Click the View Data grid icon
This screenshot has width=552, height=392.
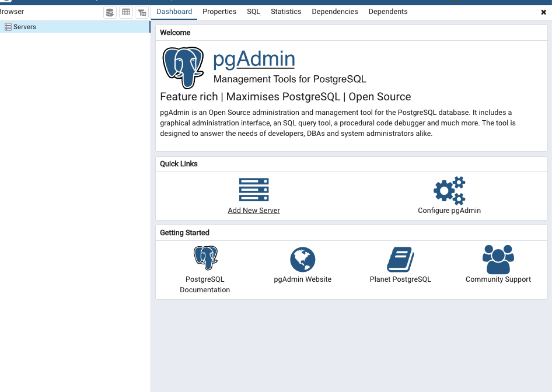tap(126, 12)
